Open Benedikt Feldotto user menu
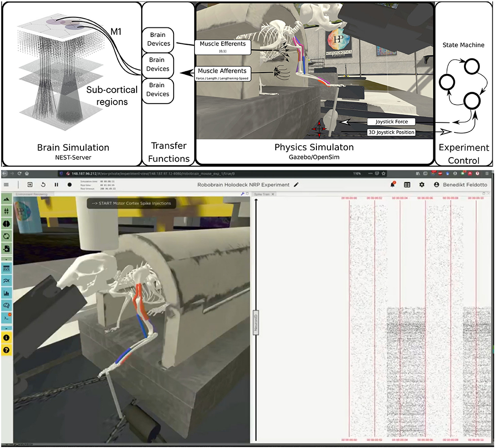The image size is (495, 448). [461, 184]
